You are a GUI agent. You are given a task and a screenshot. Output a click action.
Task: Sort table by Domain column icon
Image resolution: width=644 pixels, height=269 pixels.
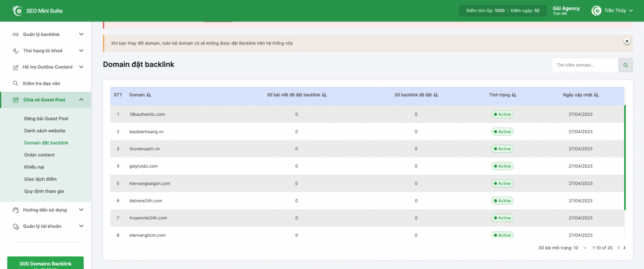(149, 95)
